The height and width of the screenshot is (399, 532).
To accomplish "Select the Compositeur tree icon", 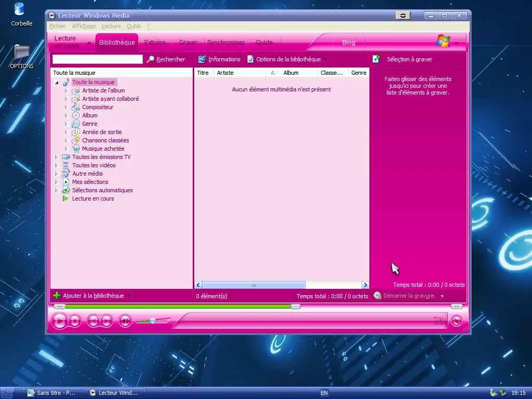I will point(76,107).
